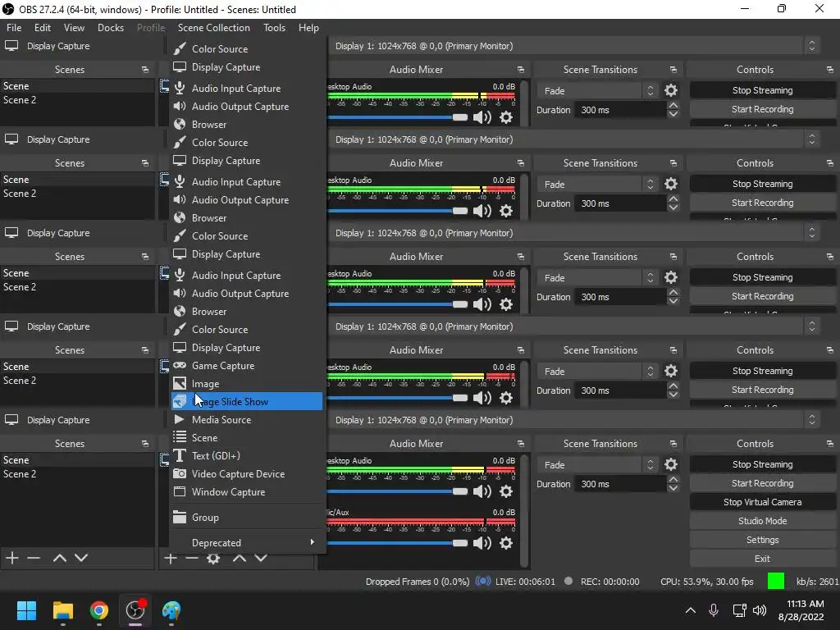Screen dimensions: 840x630
Task: Choose the Image source entry
Action: (246, 384)
